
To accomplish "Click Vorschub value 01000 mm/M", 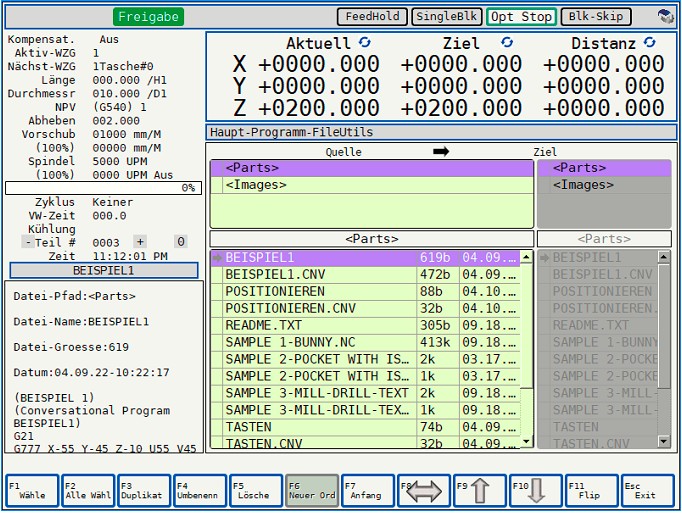I will pyautogui.click(x=127, y=134).
